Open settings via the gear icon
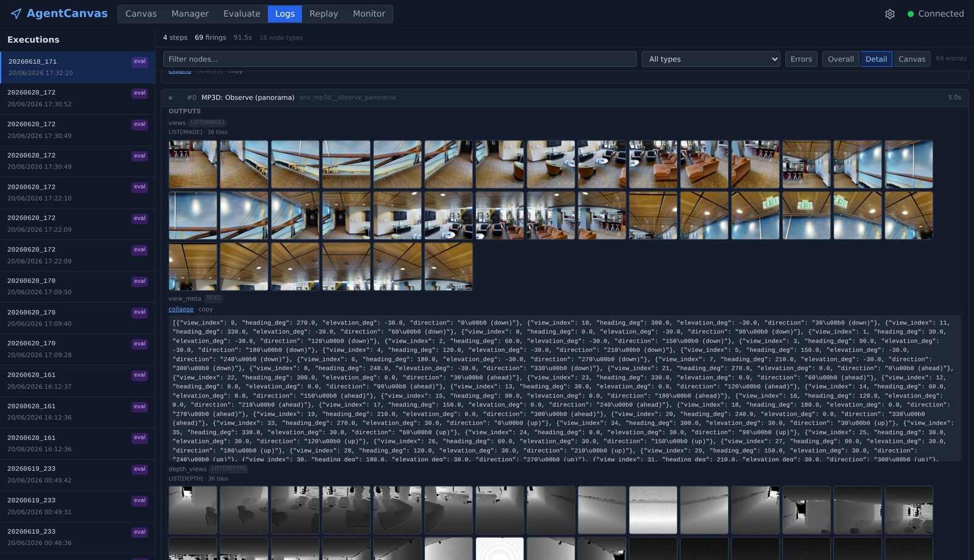Image resolution: width=974 pixels, height=560 pixels. pos(890,14)
